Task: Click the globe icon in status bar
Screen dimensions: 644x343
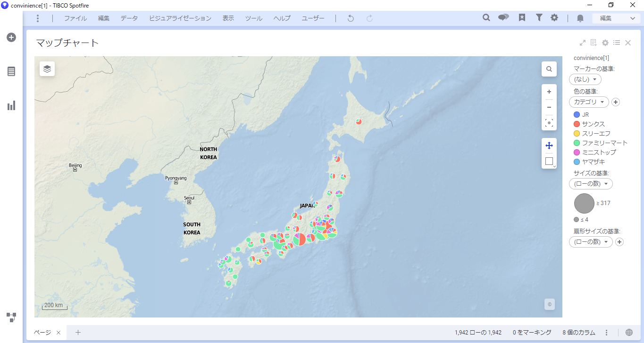Action: tap(629, 333)
